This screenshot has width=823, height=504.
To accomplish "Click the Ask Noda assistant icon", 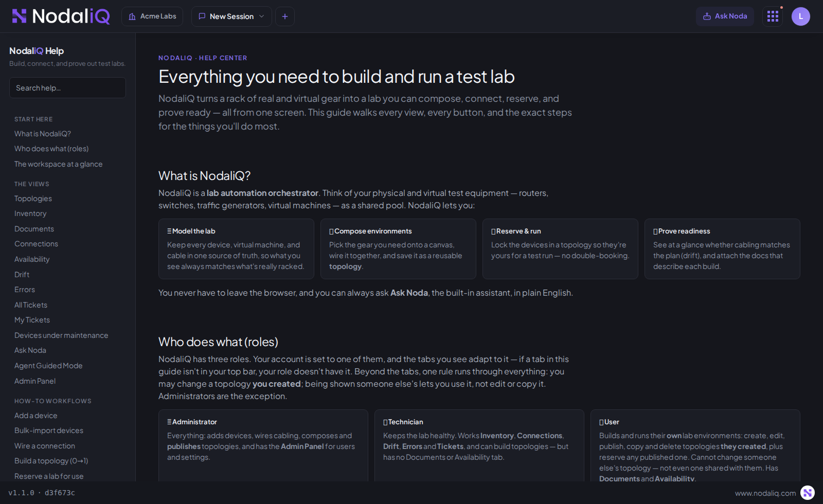I will tap(707, 16).
